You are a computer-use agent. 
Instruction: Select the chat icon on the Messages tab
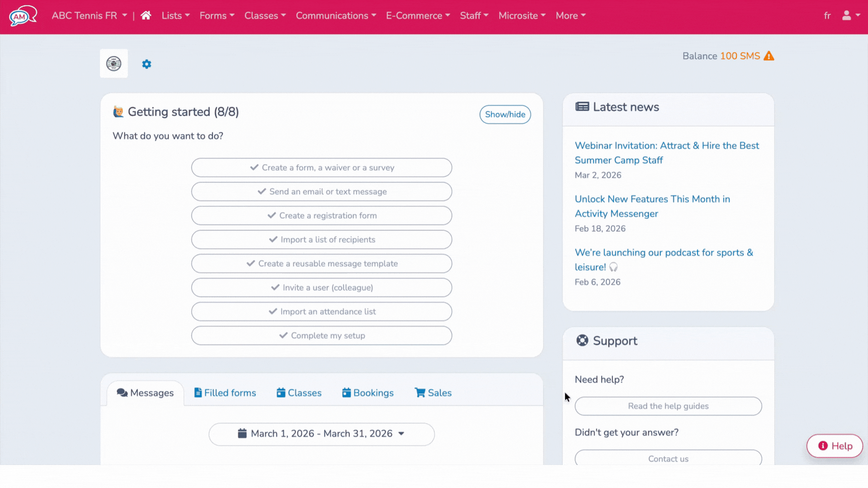tap(121, 393)
